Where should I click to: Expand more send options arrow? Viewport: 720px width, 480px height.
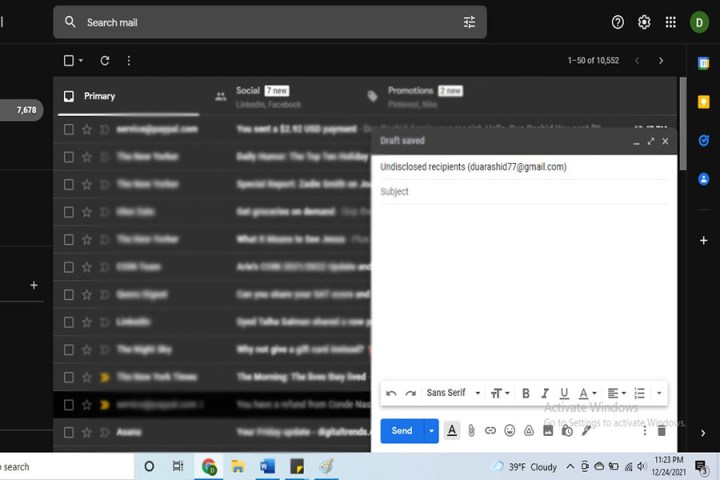pyautogui.click(x=432, y=431)
